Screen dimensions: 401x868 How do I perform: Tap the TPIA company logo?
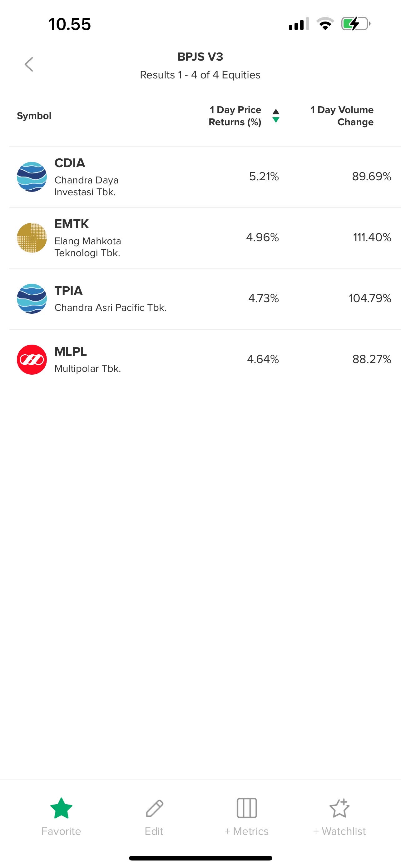[x=32, y=298]
